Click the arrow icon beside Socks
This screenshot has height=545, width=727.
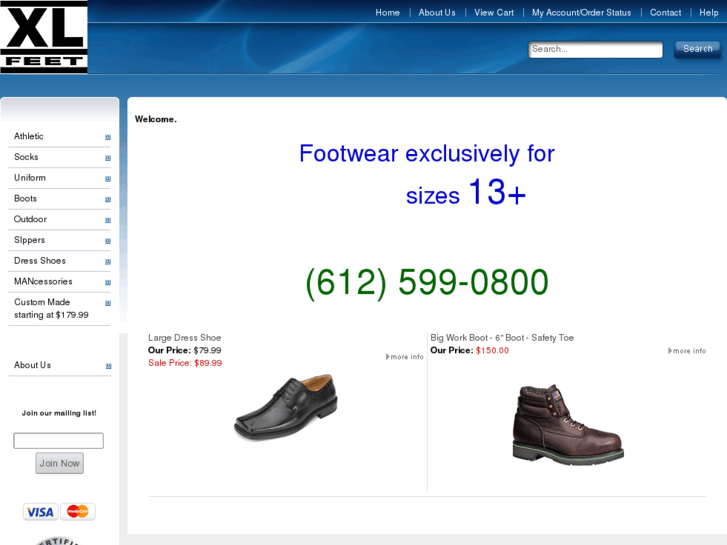point(108,158)
